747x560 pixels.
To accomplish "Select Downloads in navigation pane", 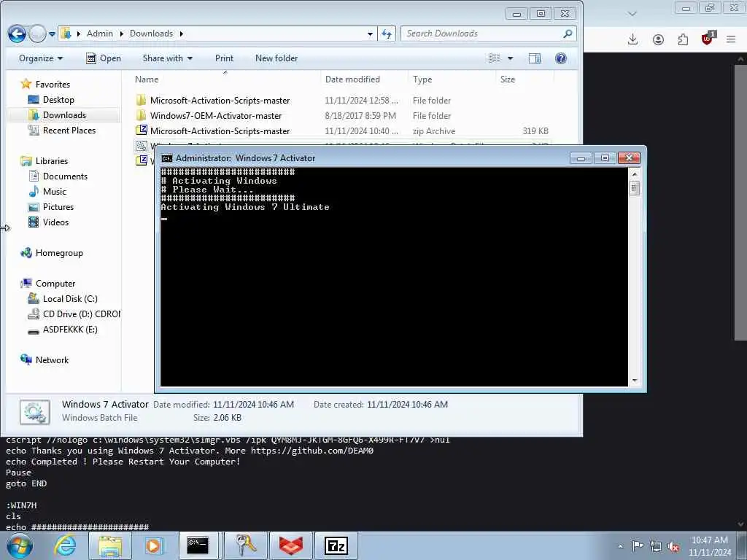I will click(64, 114).
